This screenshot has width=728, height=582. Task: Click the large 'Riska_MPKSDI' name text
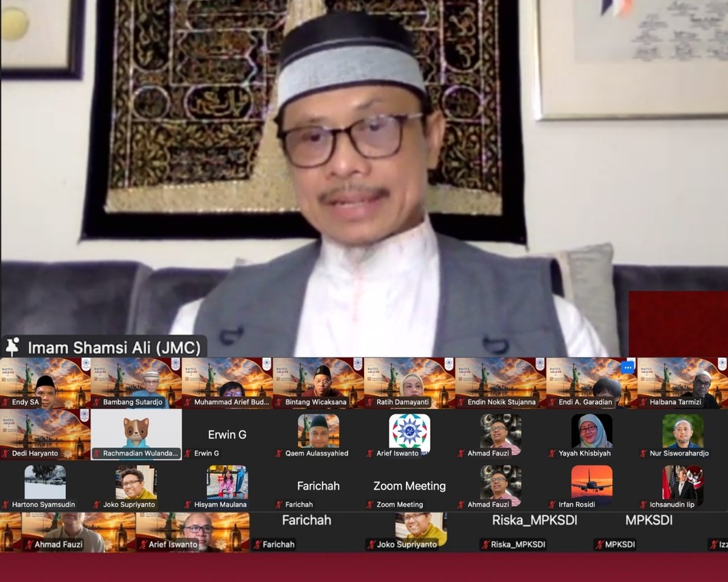[534, 520]
